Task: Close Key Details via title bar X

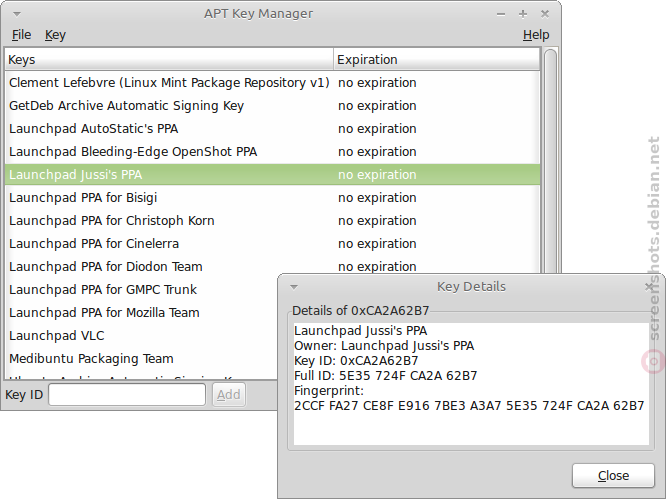Action: click(649, 287)
